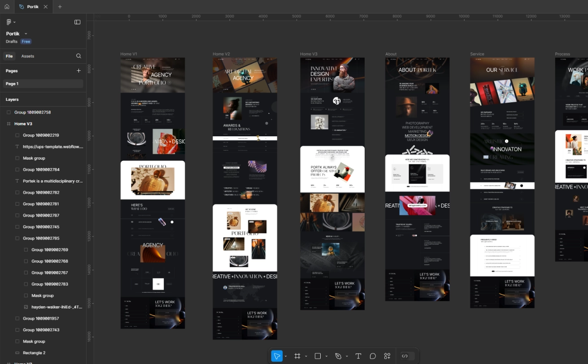The image size is (588, 364).
Task: Open Move tool options dropdown arrow
Action: click(286, 356)
